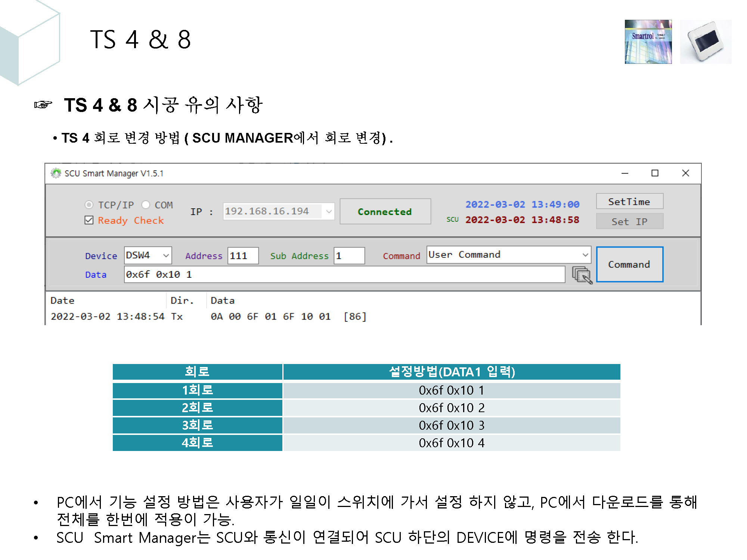Click the SCU Smart Manager gear icon in the title bar

point(56,173)
